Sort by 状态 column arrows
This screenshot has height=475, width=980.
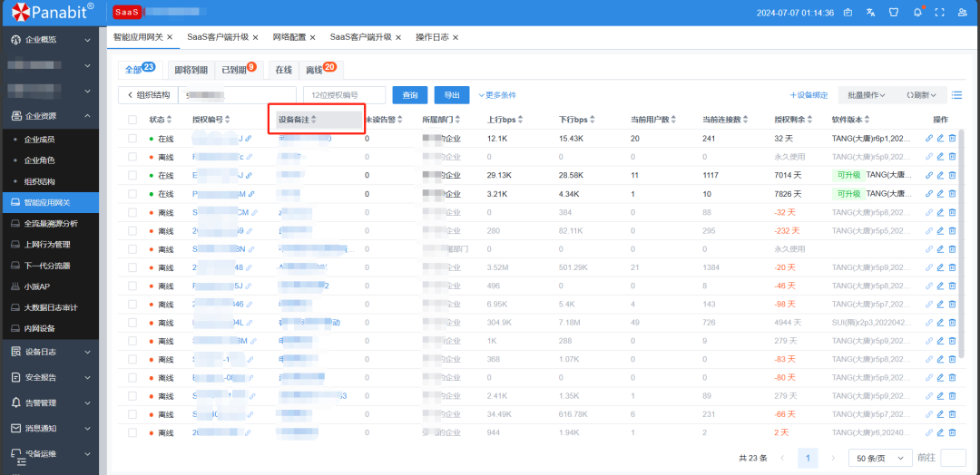point(170,120)
